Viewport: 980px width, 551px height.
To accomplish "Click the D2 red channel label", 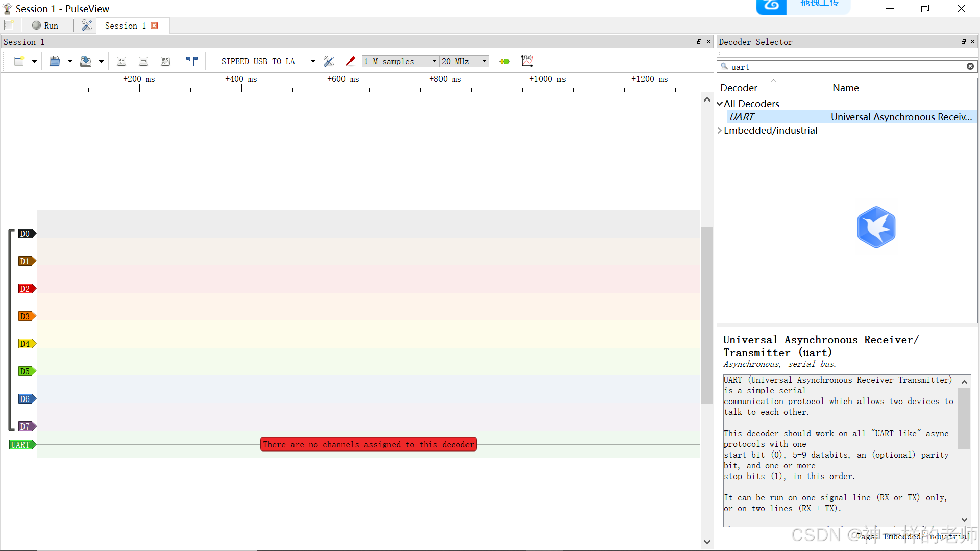I will [25, 289].
